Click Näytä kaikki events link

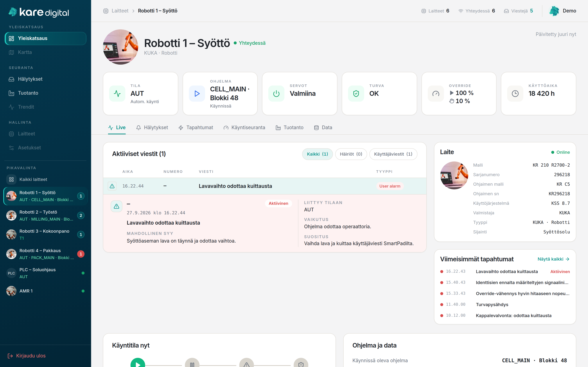(553, 259)
